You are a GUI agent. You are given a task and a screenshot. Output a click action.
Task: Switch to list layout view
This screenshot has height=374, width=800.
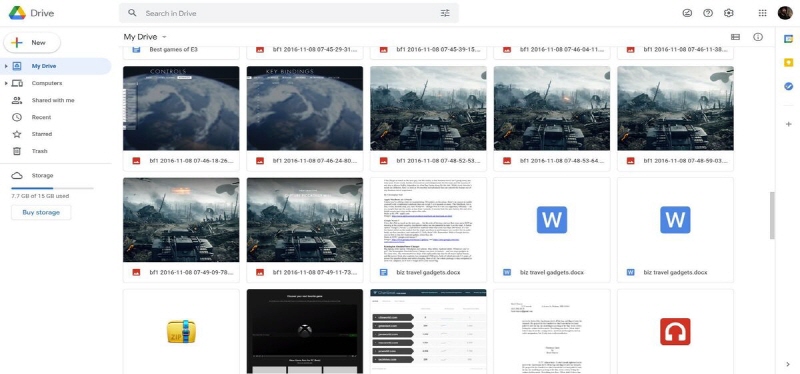click(735, 37)
